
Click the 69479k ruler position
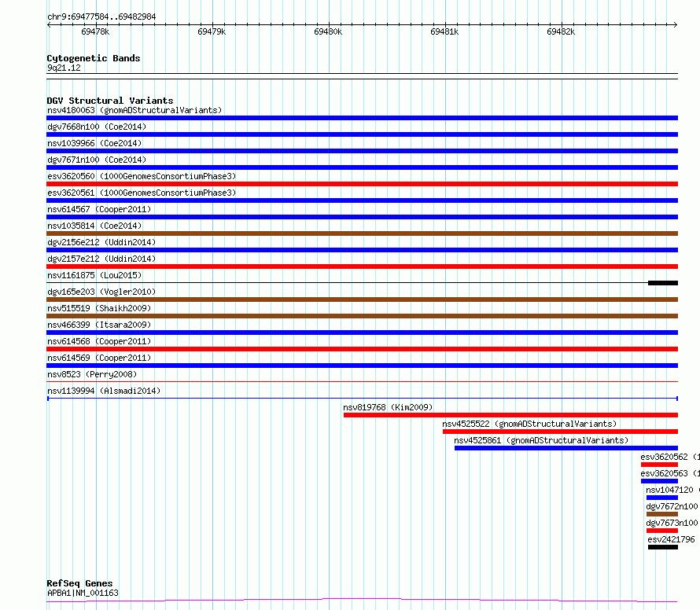coord(212,31)
